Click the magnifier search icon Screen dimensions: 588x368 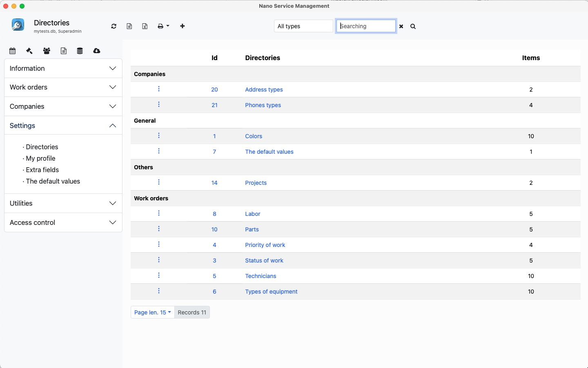pos(413,26)
